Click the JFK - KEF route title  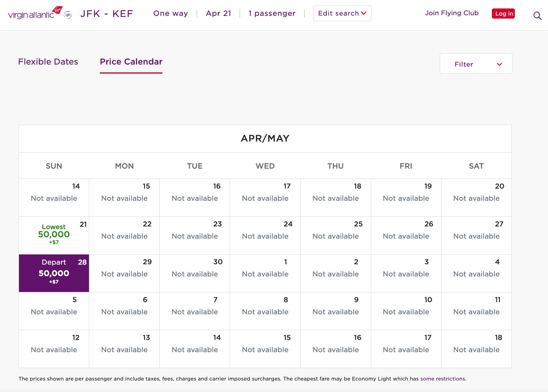point(107,14)
